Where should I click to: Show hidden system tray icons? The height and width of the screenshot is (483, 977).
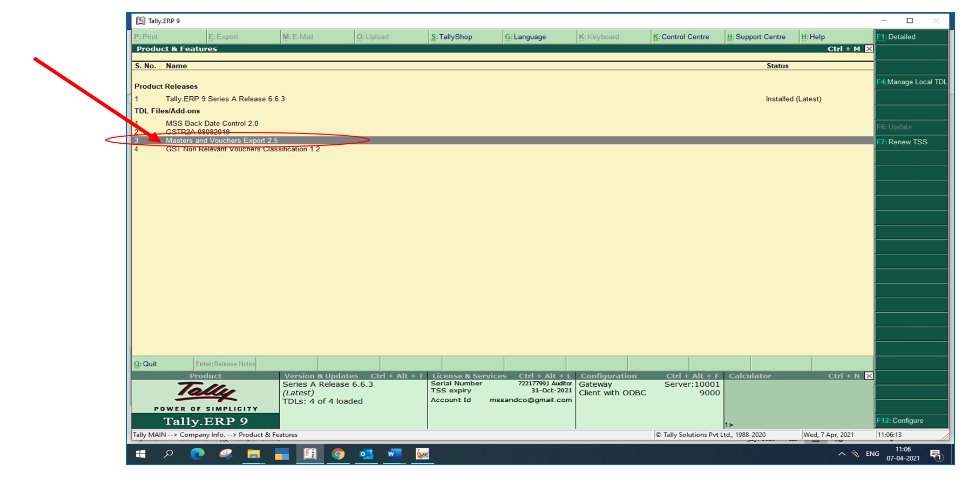point(842,454)
